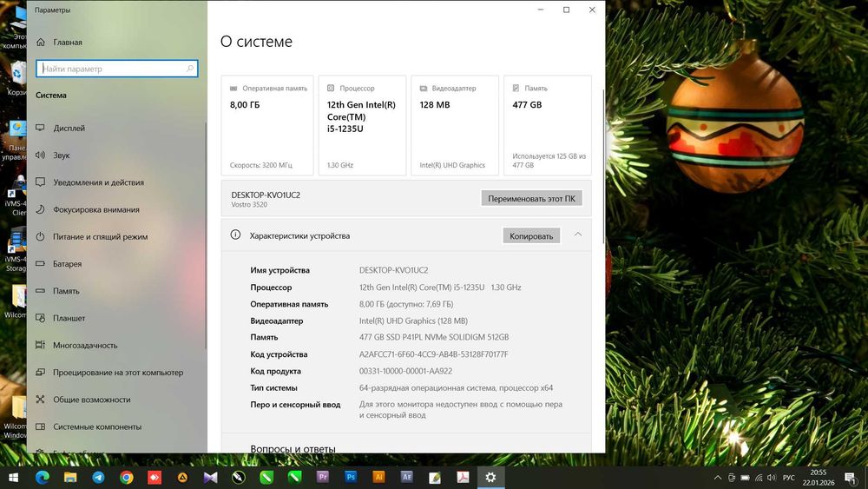Click the Батарея battery icon in the sidebar
This screenshot has width=868, height=489.
click(x=40, y=263)
